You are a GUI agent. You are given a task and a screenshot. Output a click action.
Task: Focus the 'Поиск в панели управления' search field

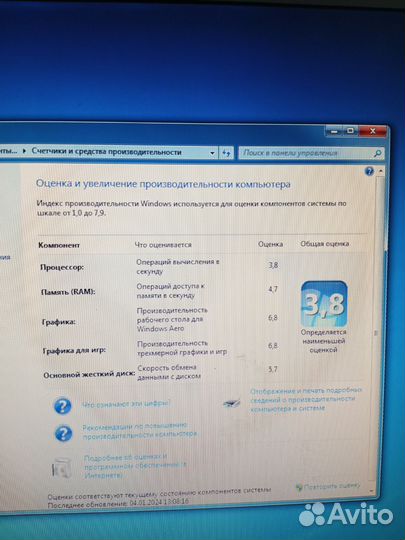pyautogui.click(x=311, y=153)
